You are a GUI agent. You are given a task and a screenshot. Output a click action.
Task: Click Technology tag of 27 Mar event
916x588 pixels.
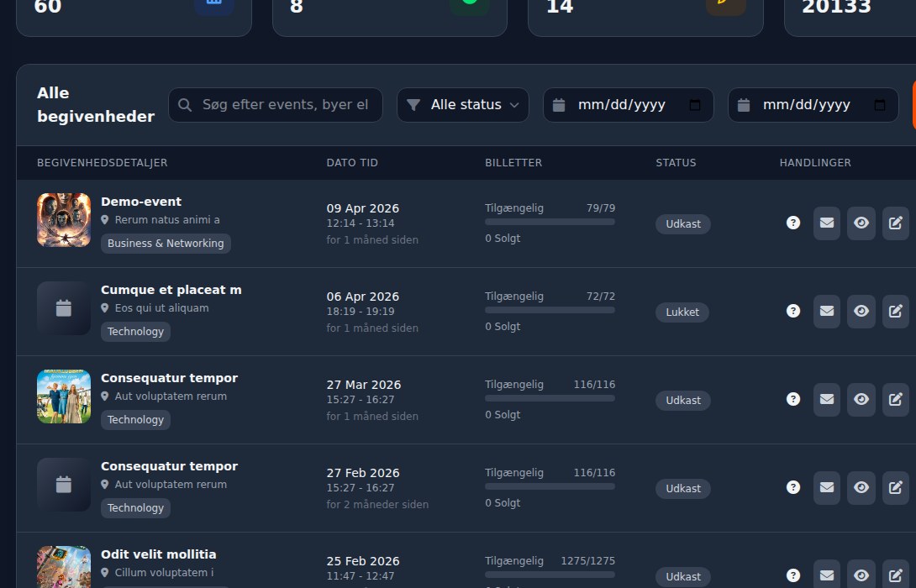(135, 420)
